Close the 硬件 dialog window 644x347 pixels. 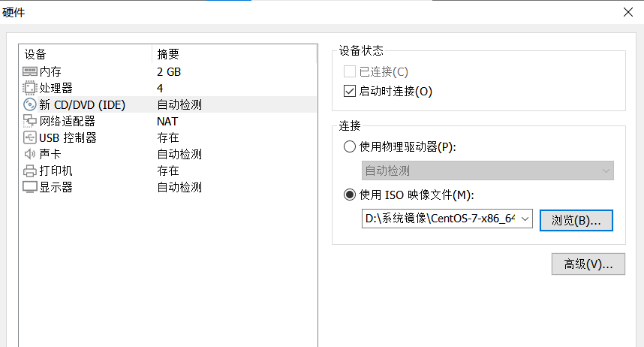coord(628,12)
